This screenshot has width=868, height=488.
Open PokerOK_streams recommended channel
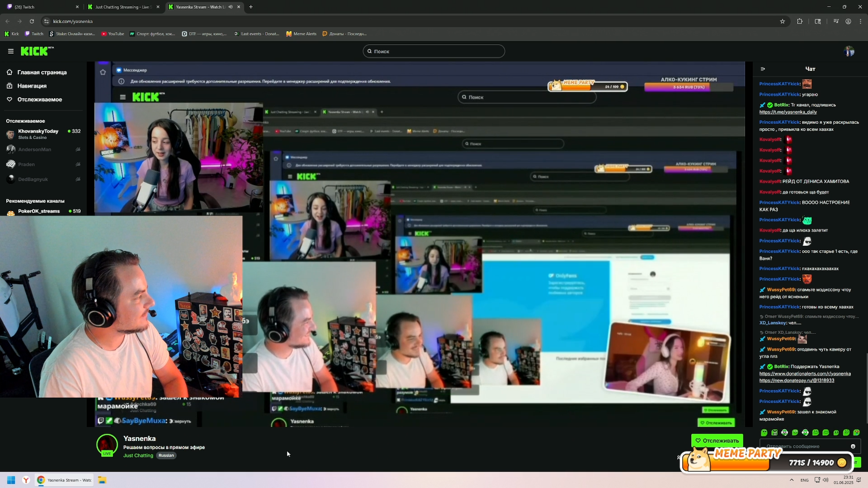43,211
